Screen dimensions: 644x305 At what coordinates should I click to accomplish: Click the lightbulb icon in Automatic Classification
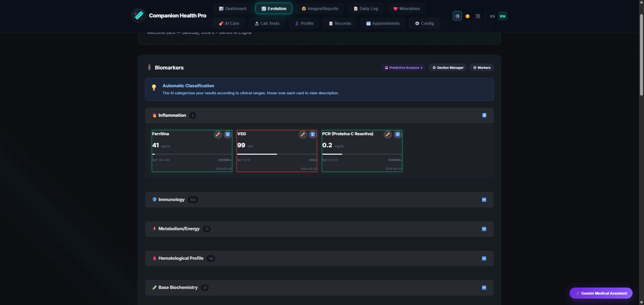point(154,88)
